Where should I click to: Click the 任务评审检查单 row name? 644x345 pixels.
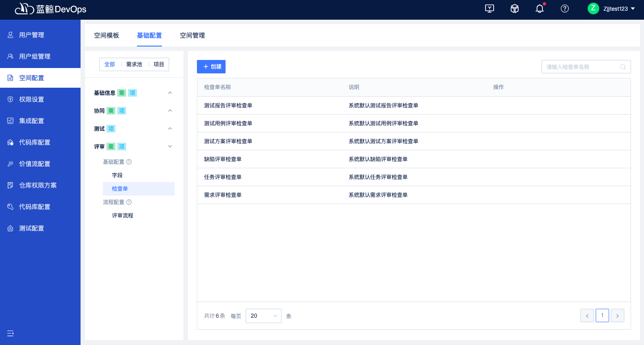[223, 177]
